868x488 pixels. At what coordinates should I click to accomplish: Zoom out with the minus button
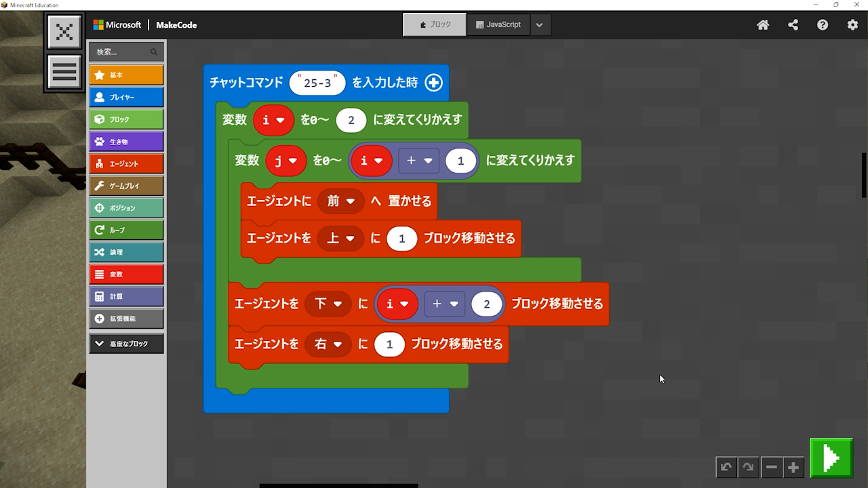[771, 467]
